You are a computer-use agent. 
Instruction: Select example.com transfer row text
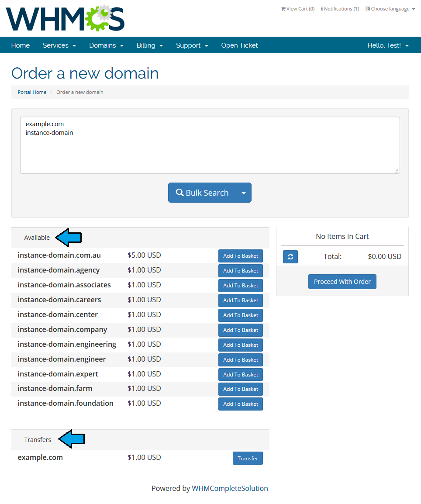click(x=40, y=457)
